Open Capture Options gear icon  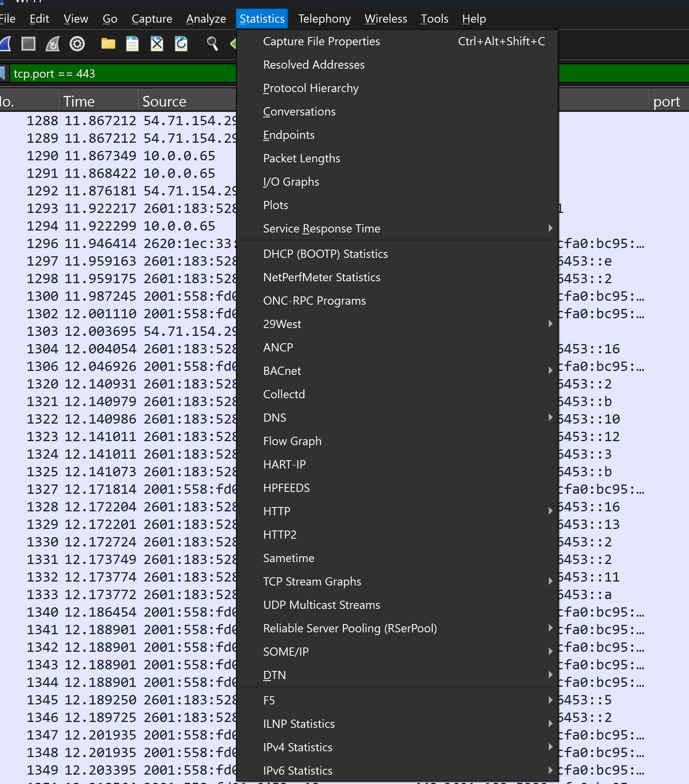click(x=77, y=44)
